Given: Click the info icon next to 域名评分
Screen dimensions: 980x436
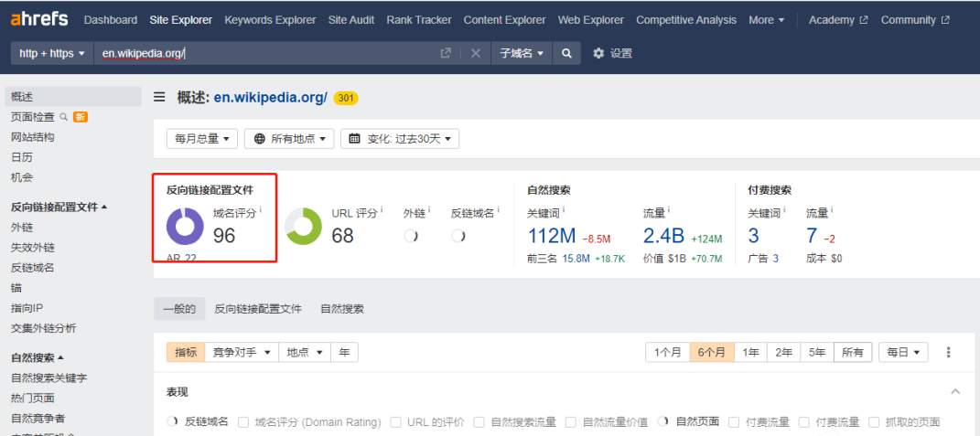Looking at the screenshot, I should tap(261, 209).
